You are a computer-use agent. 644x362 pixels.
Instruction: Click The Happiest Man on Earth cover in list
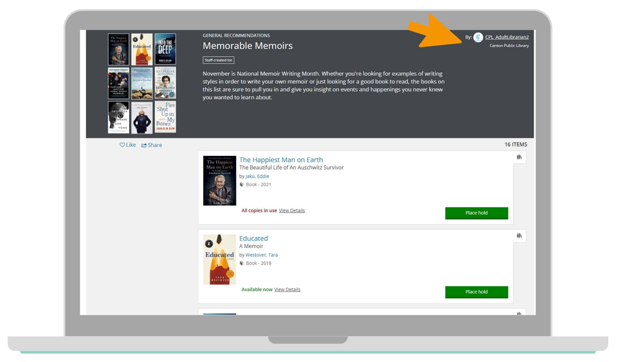[x=220, y=181]
